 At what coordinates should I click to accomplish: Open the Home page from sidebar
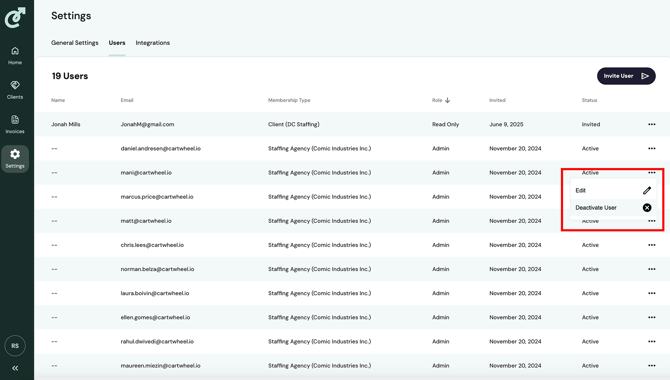15,56
